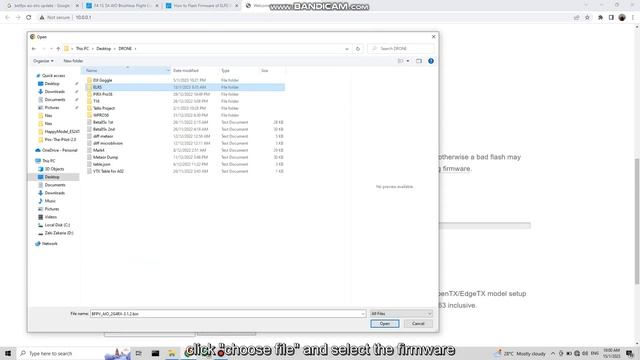Open the Chrome profile avatar
640x360 pixels.
(622, 18)
